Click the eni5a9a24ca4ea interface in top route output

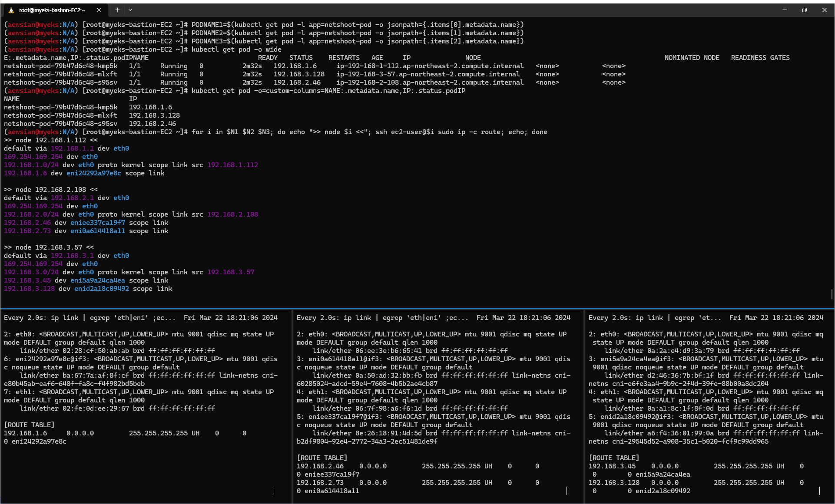click(x=97, y=280)
